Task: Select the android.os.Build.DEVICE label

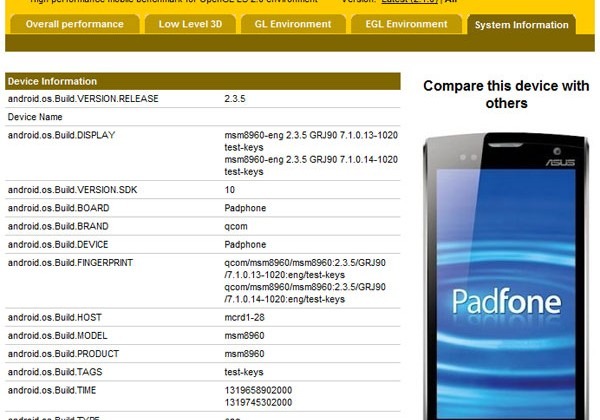Action: (x=58, y=244)
